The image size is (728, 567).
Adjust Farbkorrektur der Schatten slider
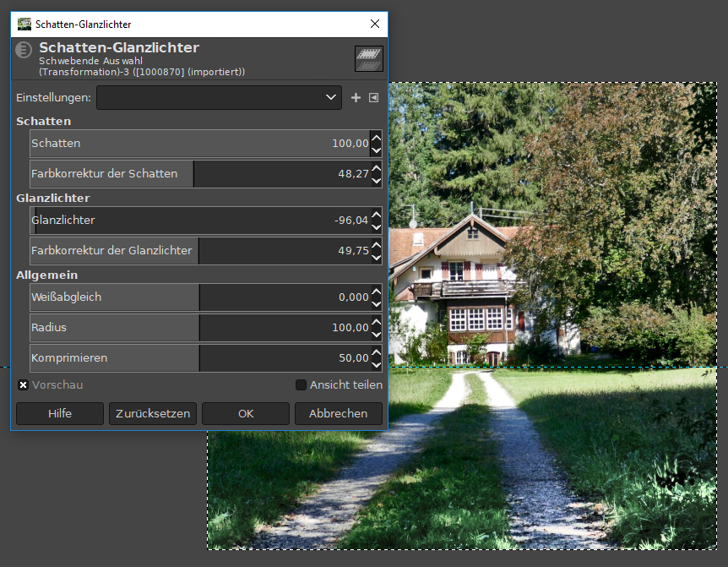(x=200, y=174)
